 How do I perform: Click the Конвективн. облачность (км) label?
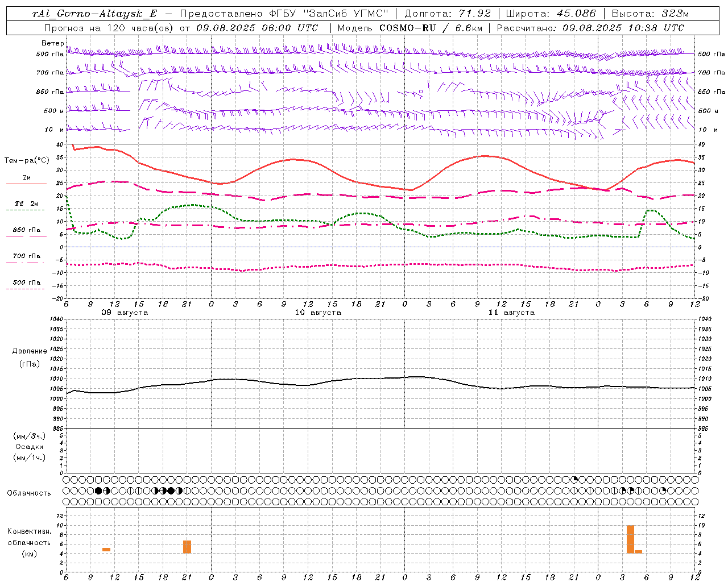[x=29, y=542]
